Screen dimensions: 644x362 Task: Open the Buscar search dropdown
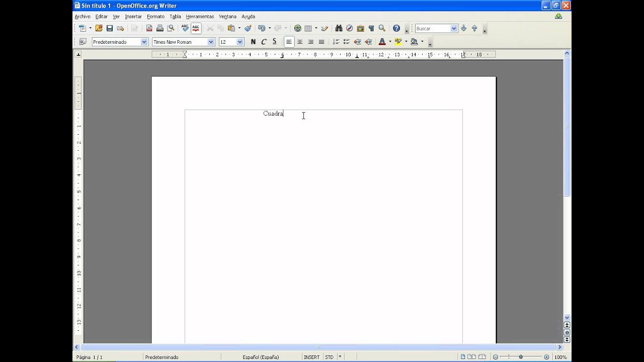tap(454, 29)
